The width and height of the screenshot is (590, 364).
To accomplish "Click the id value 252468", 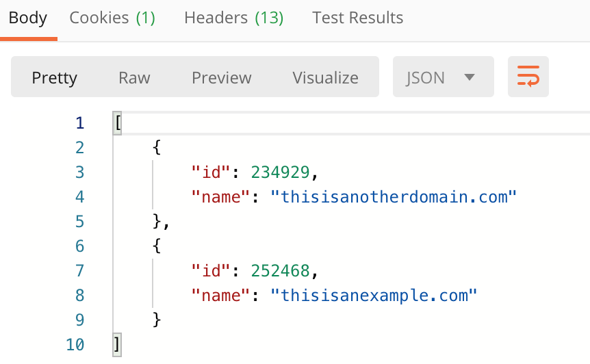I will click(280, 271).
